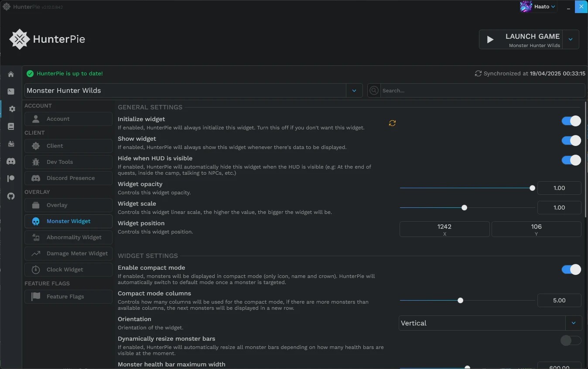
Task: Click the Discord icon in sidebar
Action: click(11, 161)
